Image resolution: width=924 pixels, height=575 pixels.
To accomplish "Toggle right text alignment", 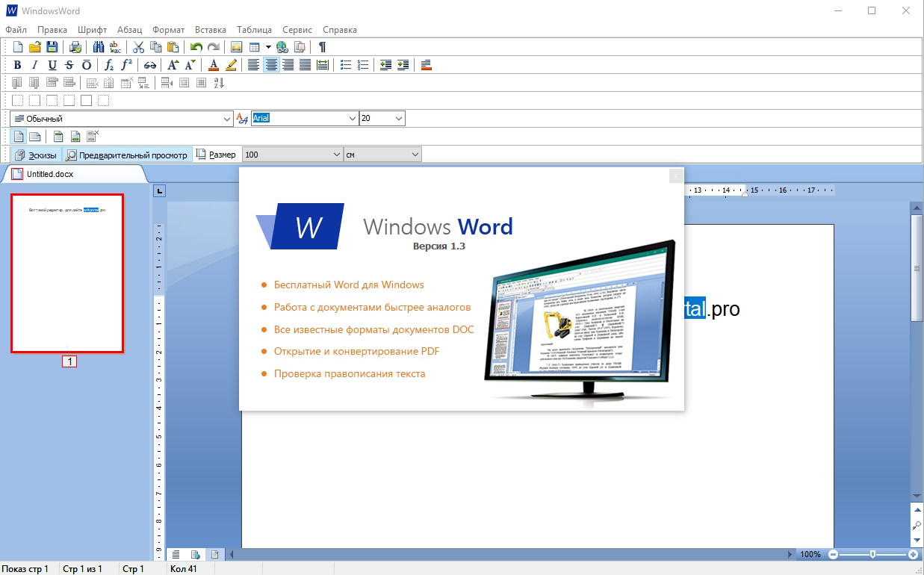I will (x=288, y=65).
